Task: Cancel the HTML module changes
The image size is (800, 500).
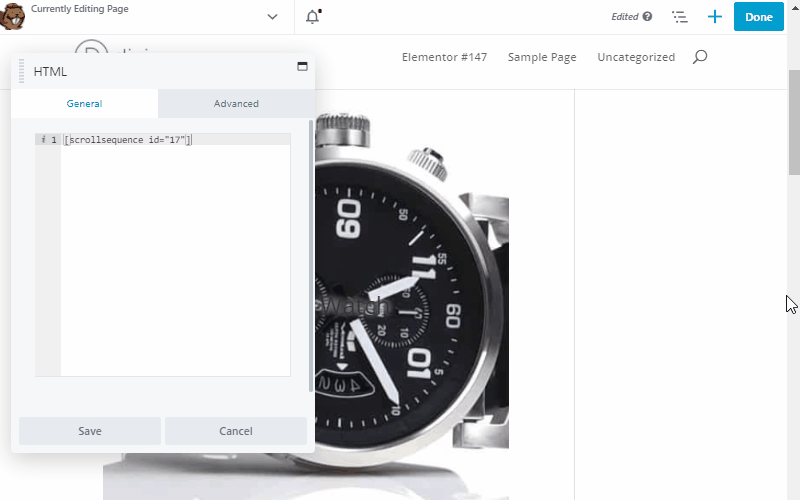Action: pos(236,431)
